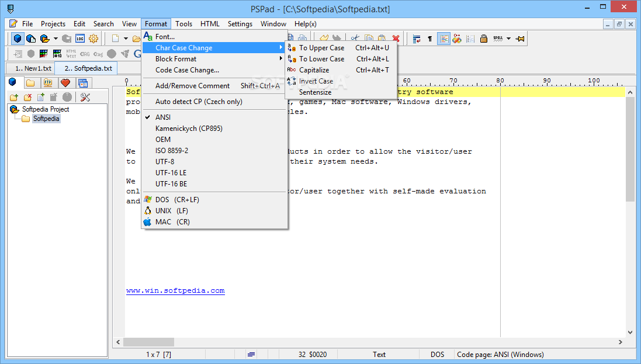Click the scissors cut icon
The height and width of the screenshot is (364, 641).
[355, 39]
